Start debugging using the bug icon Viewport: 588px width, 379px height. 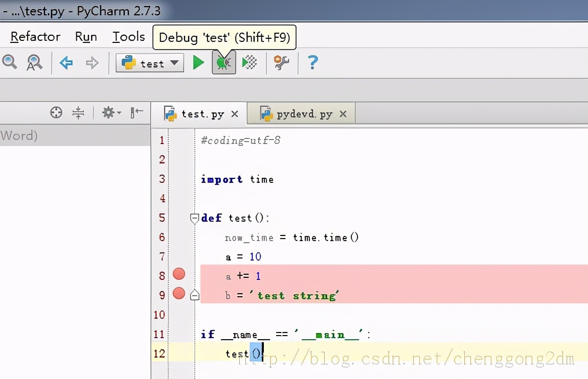[x=223, y=62]
